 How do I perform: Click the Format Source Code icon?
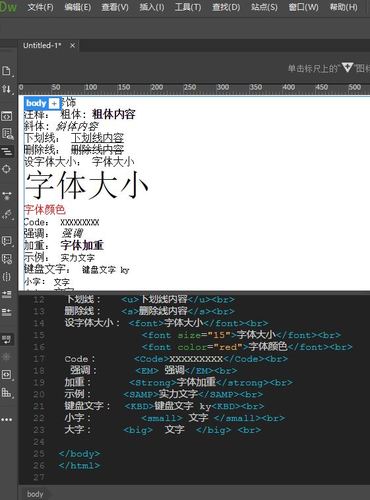tap(6, 214)
